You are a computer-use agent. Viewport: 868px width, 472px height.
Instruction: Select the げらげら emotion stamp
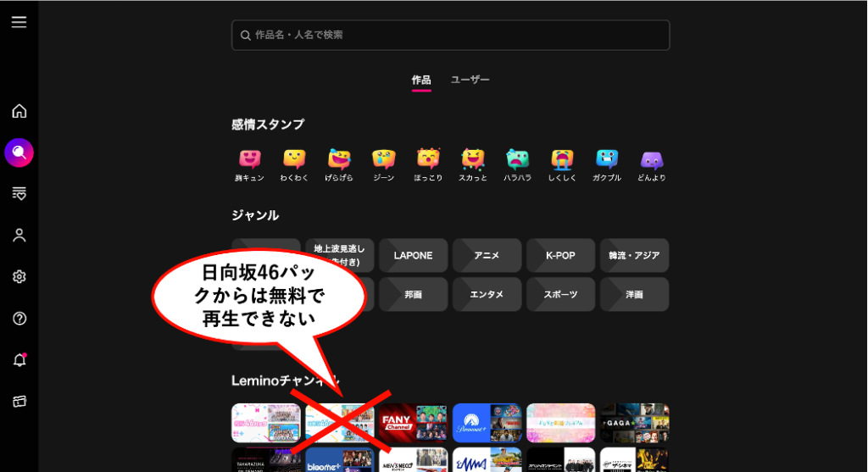point(339,164)
